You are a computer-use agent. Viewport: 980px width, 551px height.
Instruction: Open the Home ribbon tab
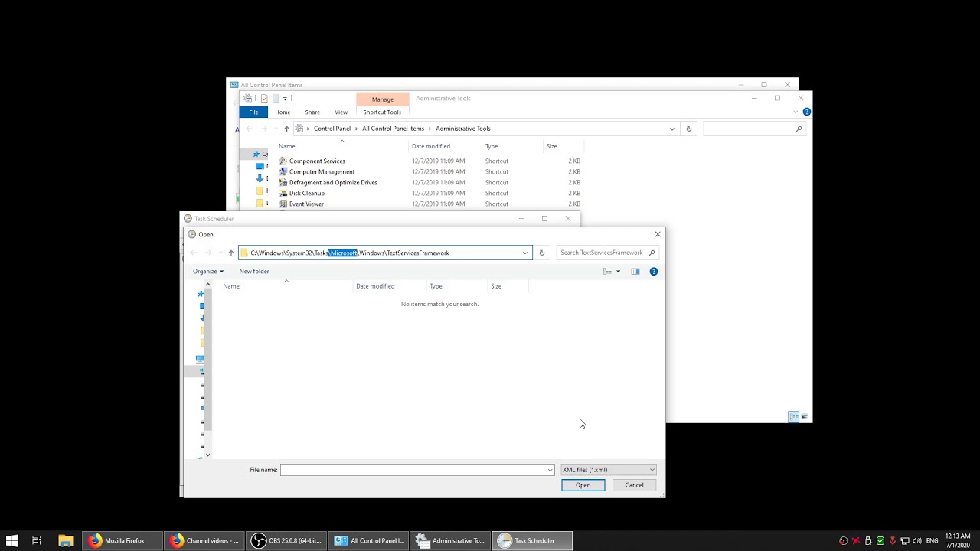pos(283,112)
